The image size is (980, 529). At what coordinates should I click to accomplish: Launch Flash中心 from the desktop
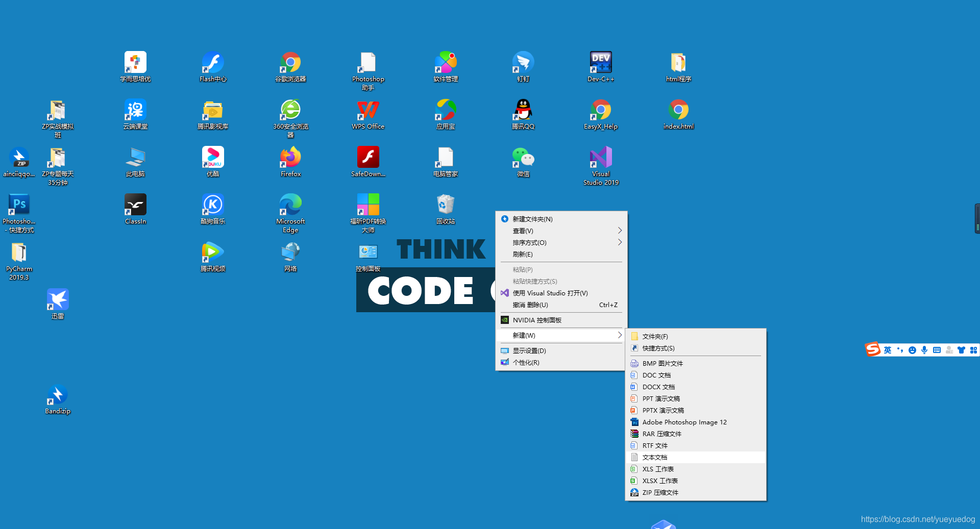(213, 66)
